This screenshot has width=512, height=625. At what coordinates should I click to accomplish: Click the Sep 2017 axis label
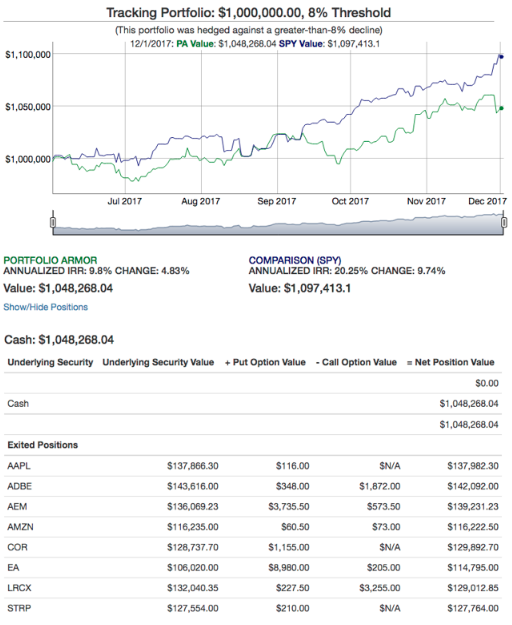coord(277,201)
